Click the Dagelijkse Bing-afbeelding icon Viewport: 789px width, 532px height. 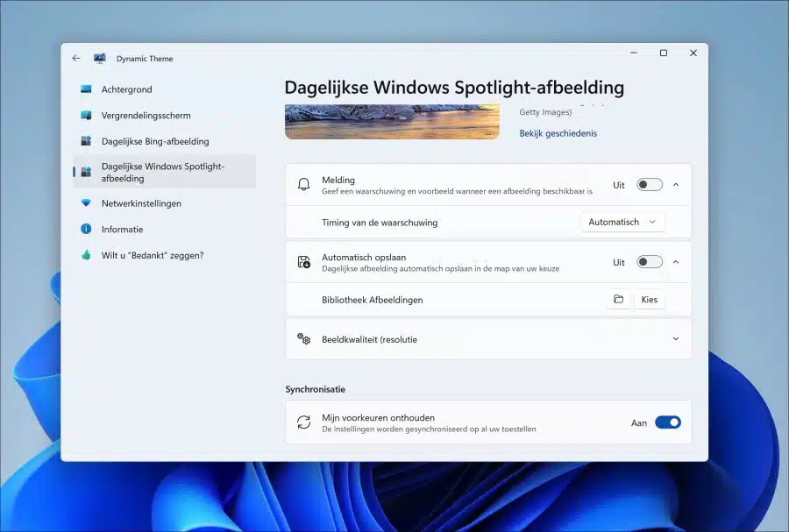point(86,141)
